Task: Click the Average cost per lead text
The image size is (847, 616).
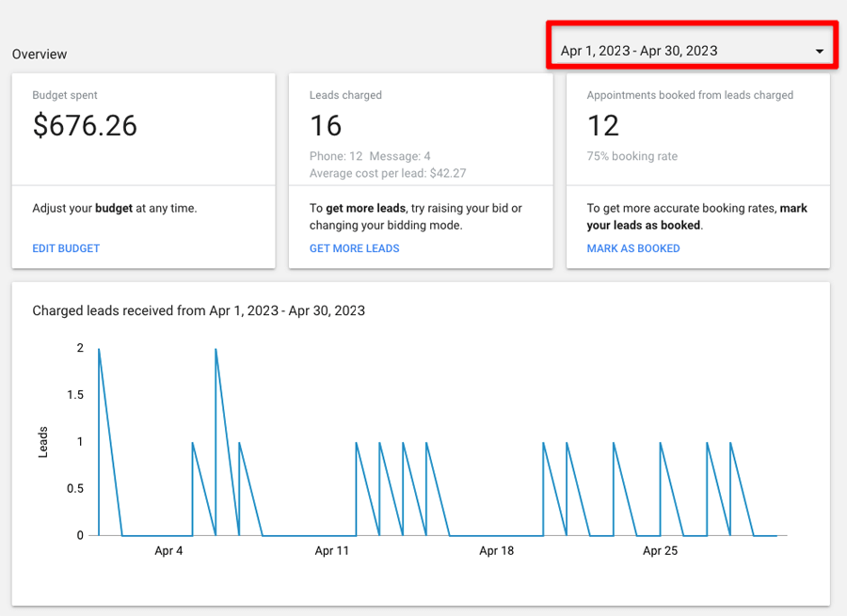Action: coord(388,173)
